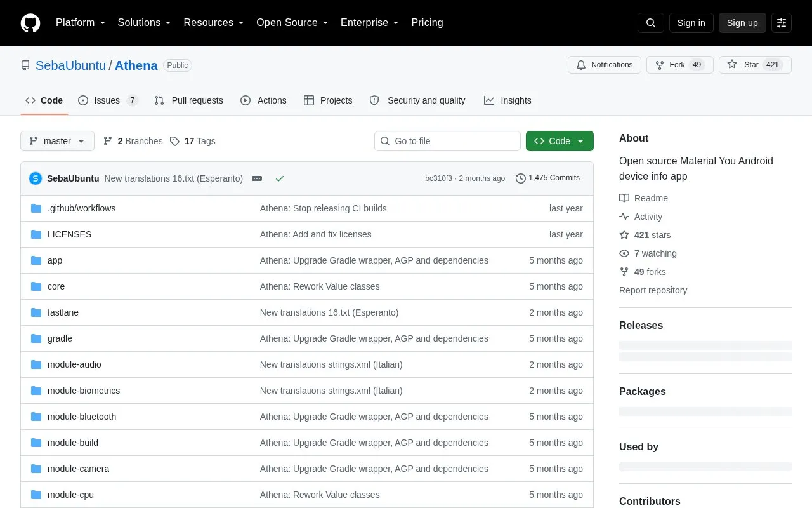Viewport: 812px width, 508px height.
Task: Expand the Enterprise menu
Action: coord(370,23)
